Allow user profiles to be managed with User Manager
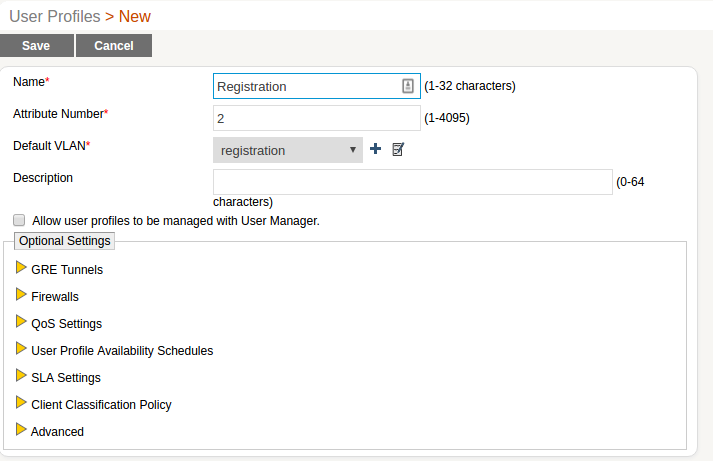Image resolution: width=713 pixels, height=461 pixels. 19,220
